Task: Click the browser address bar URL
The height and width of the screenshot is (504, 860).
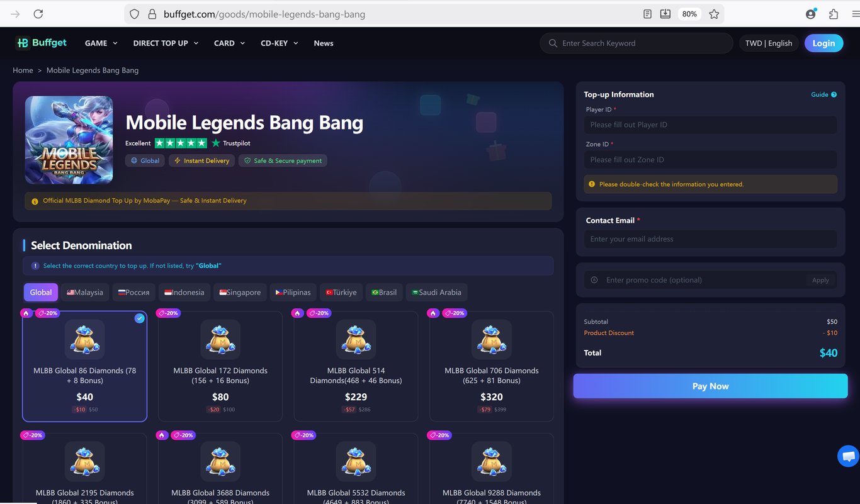Action: (x=264, y=14)
